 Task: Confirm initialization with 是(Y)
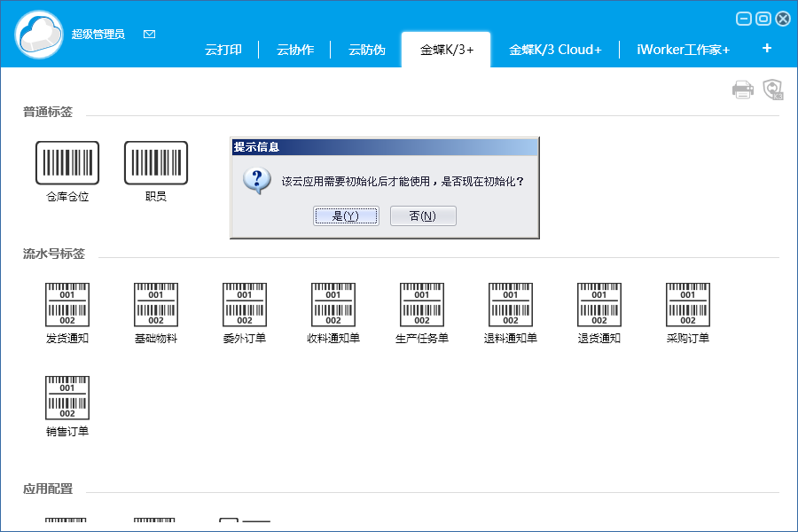coord(346,215)
